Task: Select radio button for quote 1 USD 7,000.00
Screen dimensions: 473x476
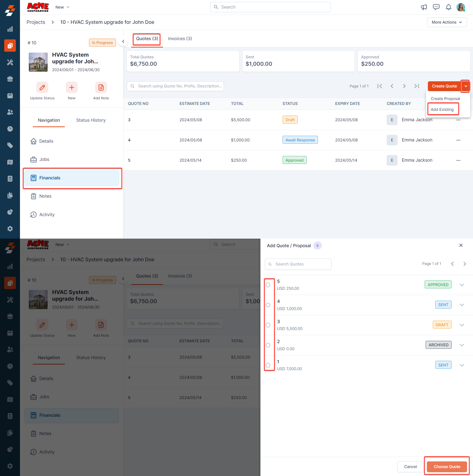Action: click(x=268, y=365)
